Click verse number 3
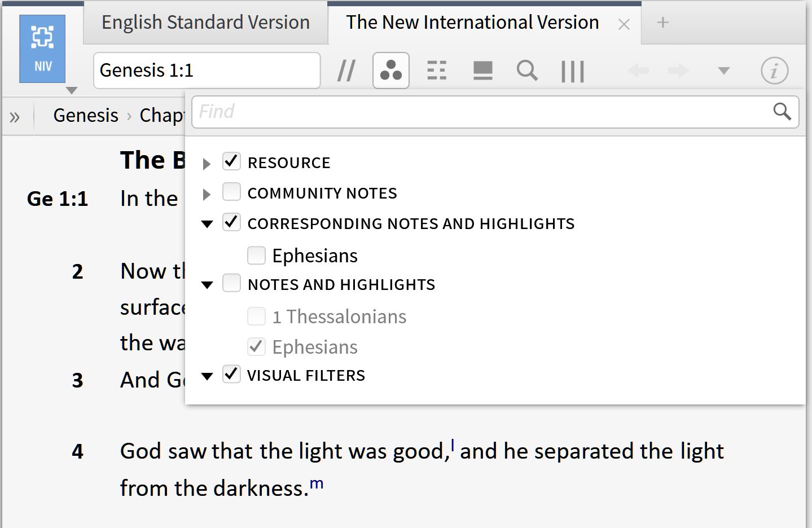 coord(78,381)
